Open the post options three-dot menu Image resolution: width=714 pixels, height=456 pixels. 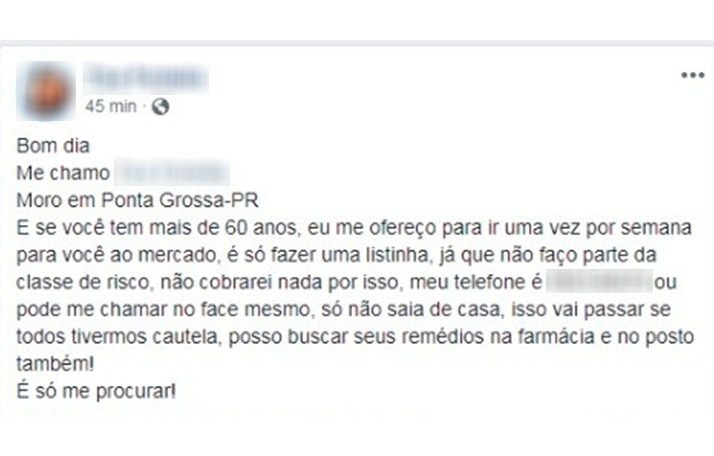pyautogui.click(x=692, y=76)
